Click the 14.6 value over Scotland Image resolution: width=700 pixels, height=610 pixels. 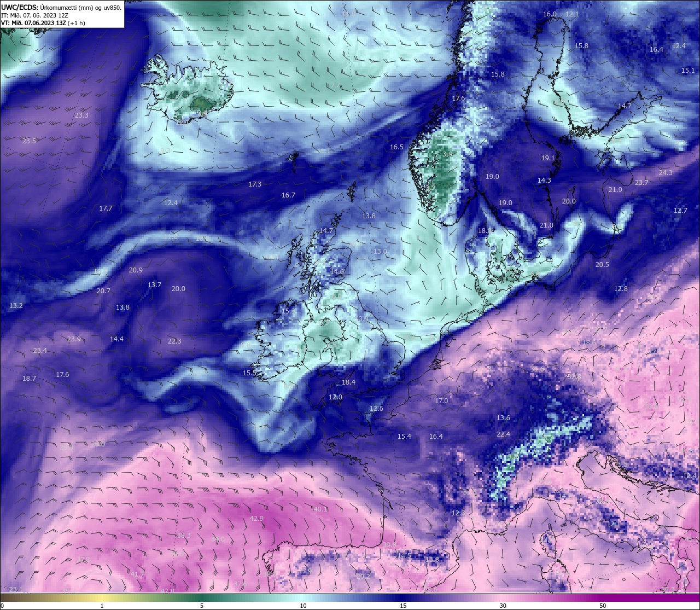coord(337,271)
